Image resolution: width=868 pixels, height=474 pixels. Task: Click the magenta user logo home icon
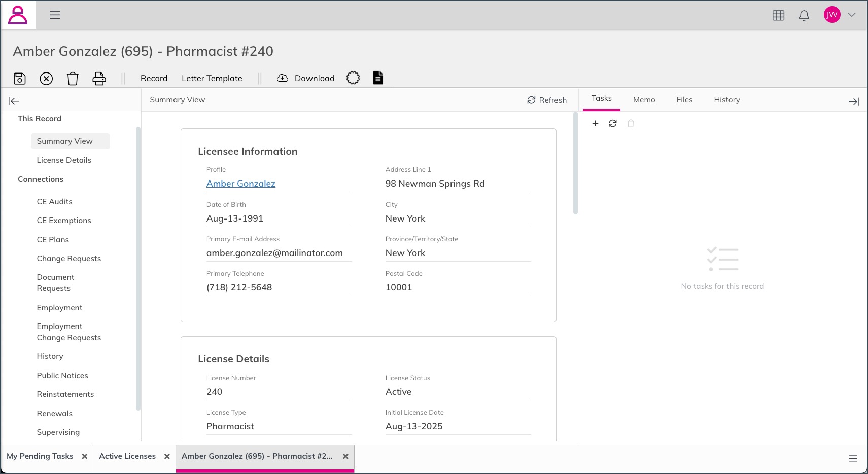(18, 15)
